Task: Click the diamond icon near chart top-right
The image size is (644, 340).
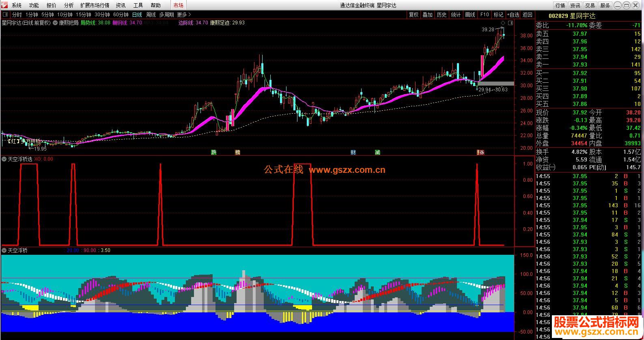Action: click(x=504, y=23)
